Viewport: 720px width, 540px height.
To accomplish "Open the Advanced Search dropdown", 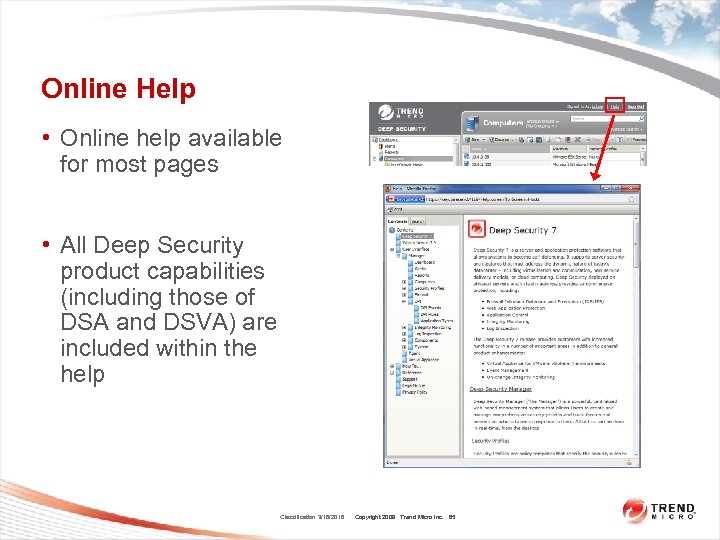I will [627, 129].
